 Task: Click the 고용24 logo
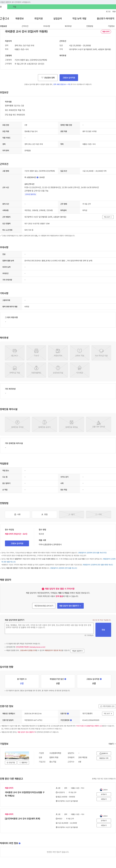click(4, 19)
